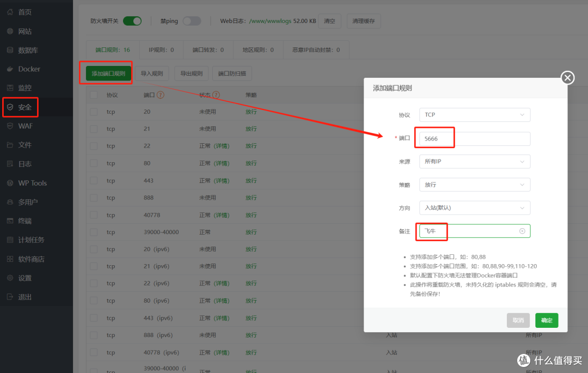The image size is (588, 373).
Task: Close the 添加端口规则 dialog with X
Action: coord(567,78)
